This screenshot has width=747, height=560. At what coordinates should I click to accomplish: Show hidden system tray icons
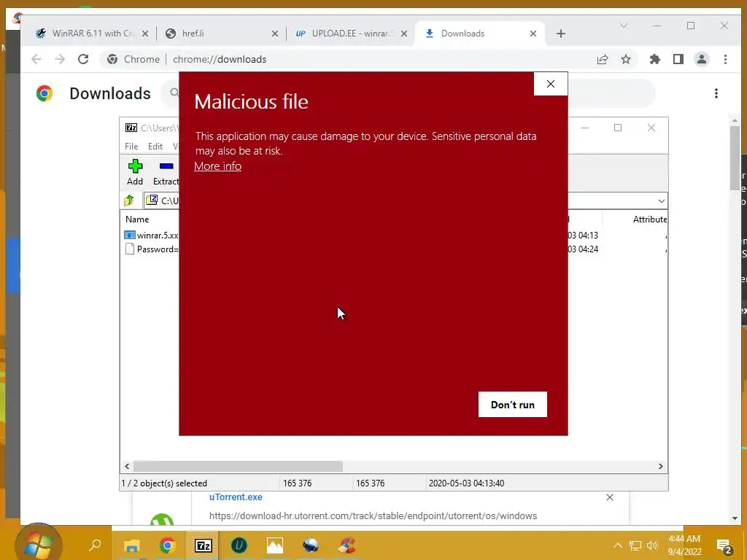click(x=617, y=545)
